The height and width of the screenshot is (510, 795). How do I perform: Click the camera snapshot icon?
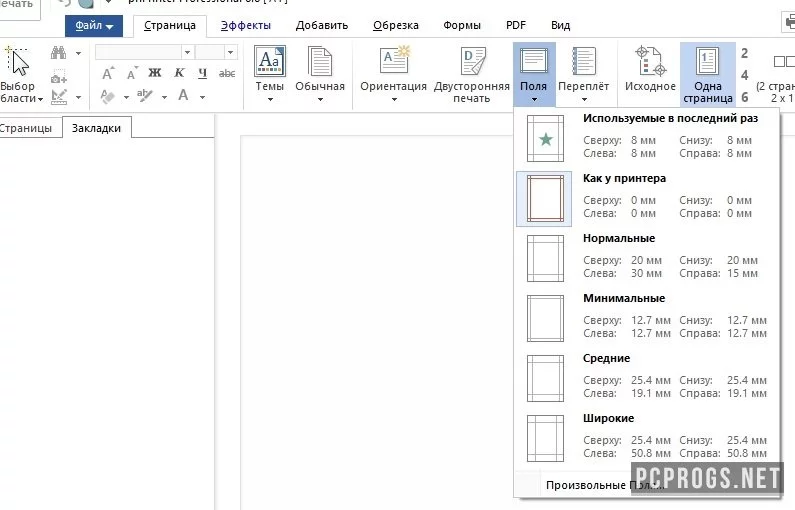click(59, 78)
